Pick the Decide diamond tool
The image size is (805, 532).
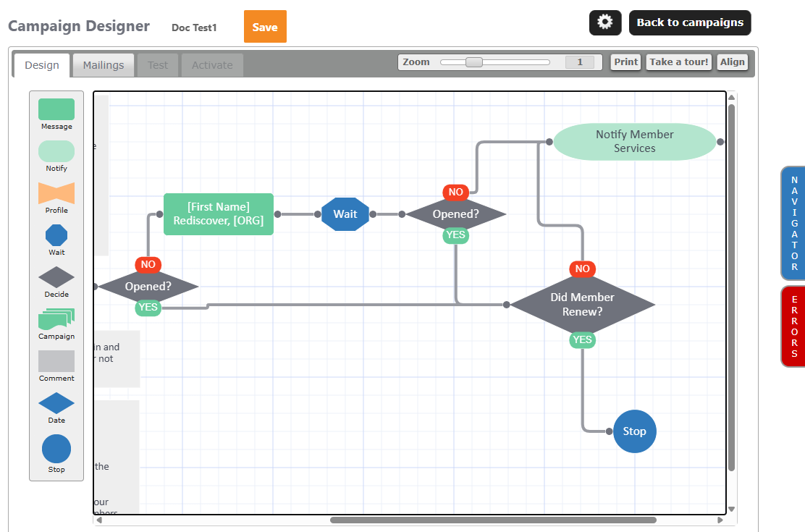(x=56, y=277)
